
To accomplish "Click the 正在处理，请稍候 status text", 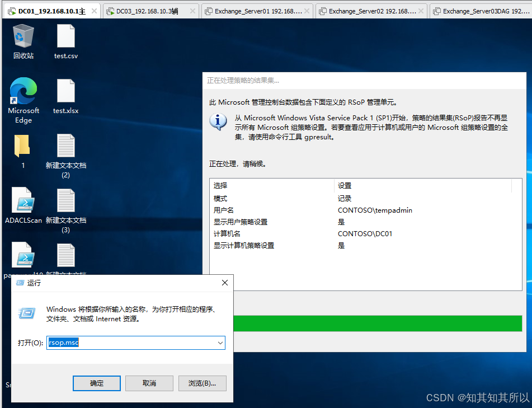I will [238, 164].
